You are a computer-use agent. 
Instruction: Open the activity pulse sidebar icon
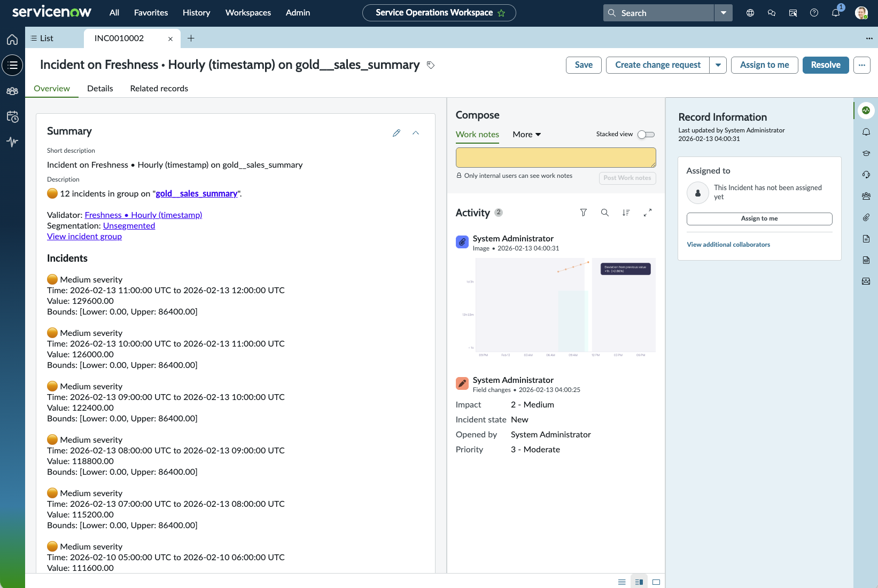tap(12, 142)
